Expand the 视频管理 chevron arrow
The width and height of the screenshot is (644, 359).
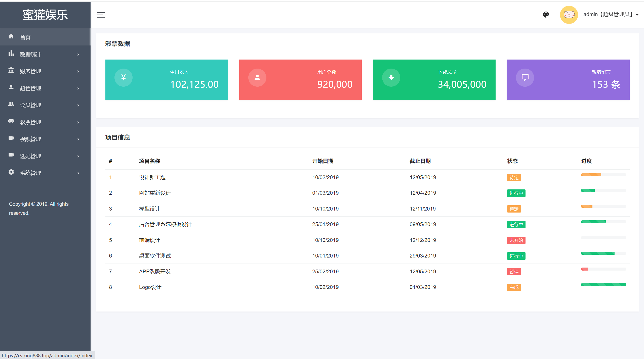pos(78,139)
